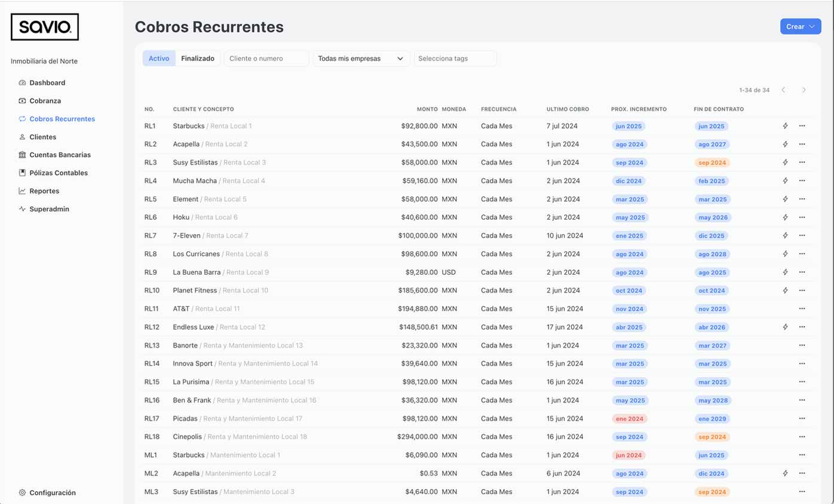Open the Todas mis empresas dropdown
The width and height of the screenshot is (834, 504).
click(x=361, y=59)
